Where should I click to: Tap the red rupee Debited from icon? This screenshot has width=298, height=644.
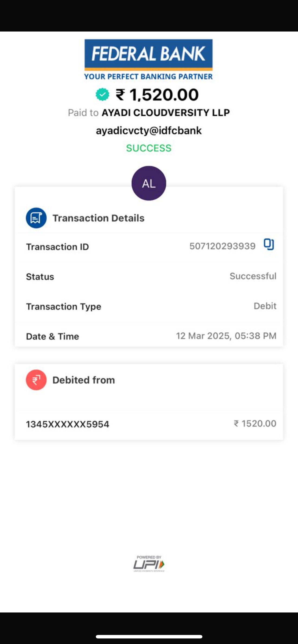pos(36,380)
